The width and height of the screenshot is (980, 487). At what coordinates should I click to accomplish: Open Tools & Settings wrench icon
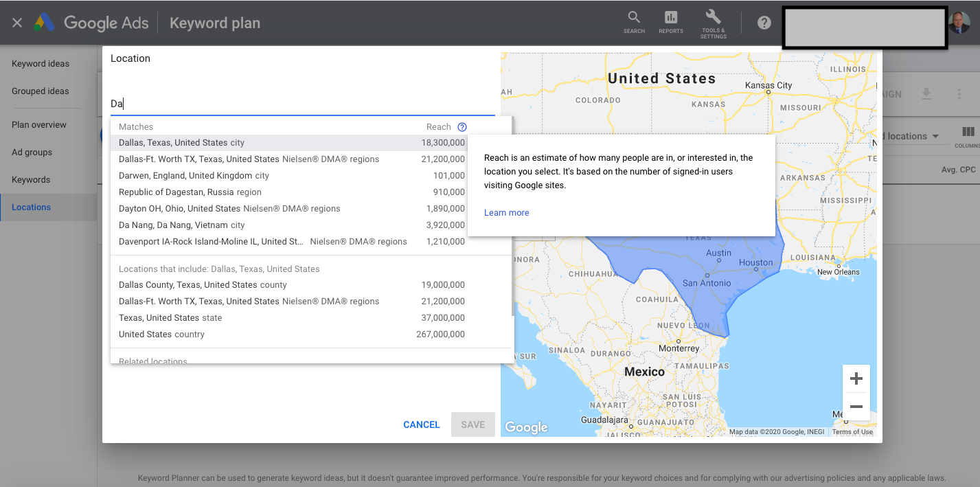tap(713, 23)
